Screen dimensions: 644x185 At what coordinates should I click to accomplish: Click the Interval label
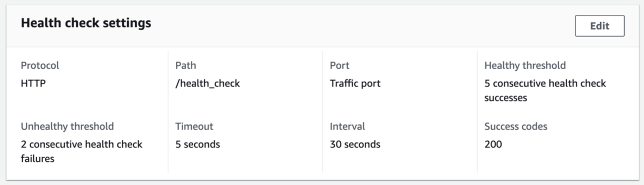347,127
